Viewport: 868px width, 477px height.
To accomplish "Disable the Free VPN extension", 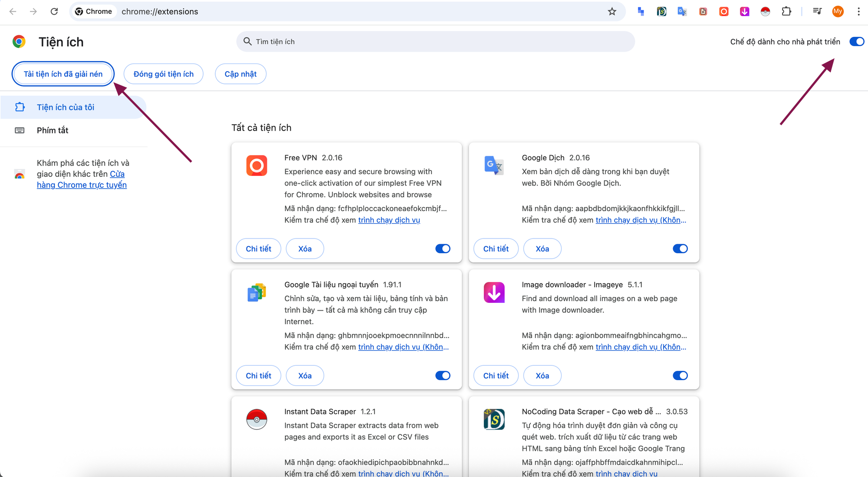I will 443,248.
